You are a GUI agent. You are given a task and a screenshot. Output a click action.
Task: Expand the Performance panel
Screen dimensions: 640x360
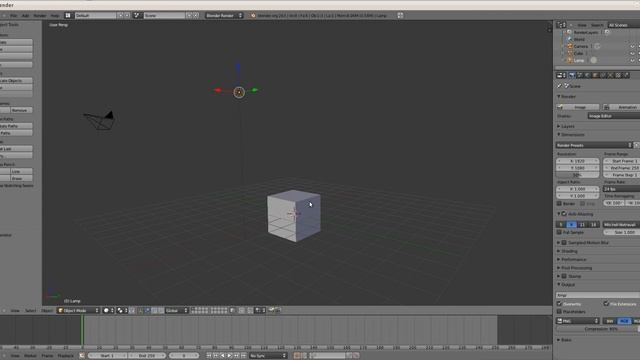[x=572, y=260]
